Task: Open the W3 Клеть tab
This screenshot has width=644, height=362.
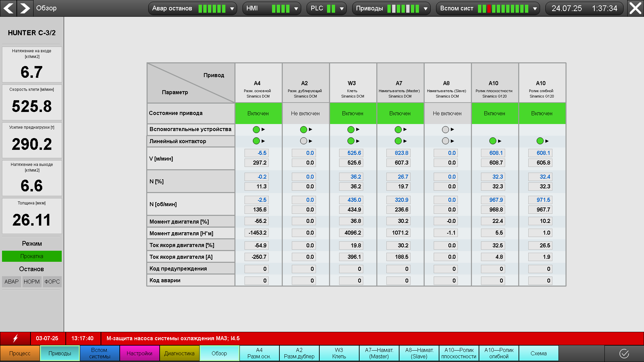Action: click(x=339, y=353)
